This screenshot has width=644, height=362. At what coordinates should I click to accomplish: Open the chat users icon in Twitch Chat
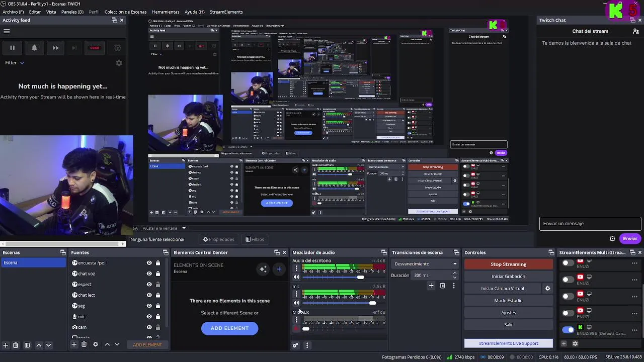point(635,31)
